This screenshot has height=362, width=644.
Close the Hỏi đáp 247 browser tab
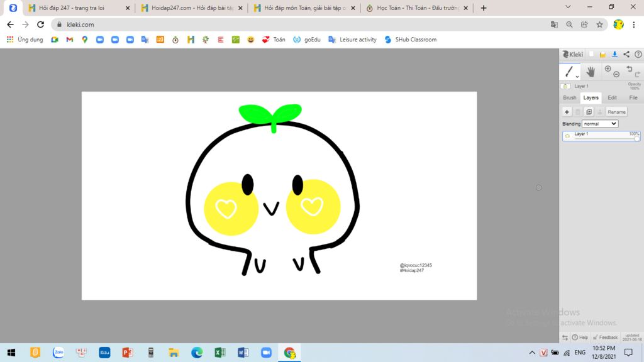pos(127,8)
